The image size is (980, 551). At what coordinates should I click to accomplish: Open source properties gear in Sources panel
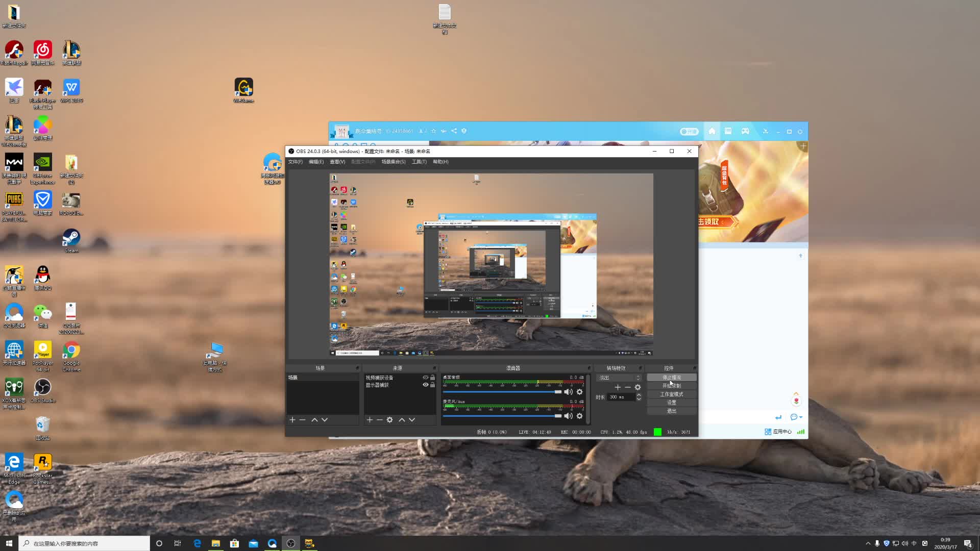click(x=389, y=419)
